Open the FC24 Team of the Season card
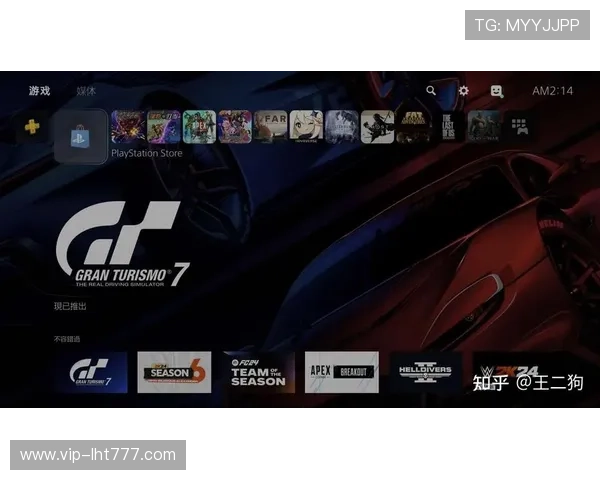Viewport: 600px width, 480px height. pyautogui.click(x=258, y=372)
